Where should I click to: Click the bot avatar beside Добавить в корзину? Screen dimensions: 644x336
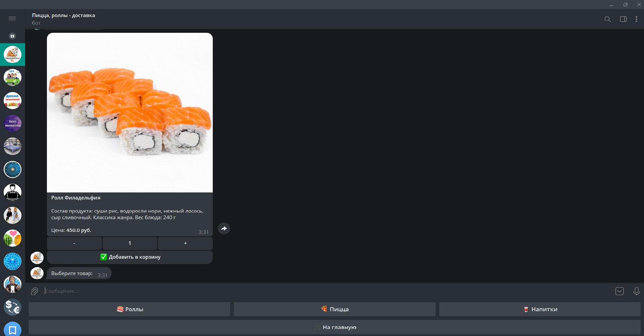click(37, 258)
